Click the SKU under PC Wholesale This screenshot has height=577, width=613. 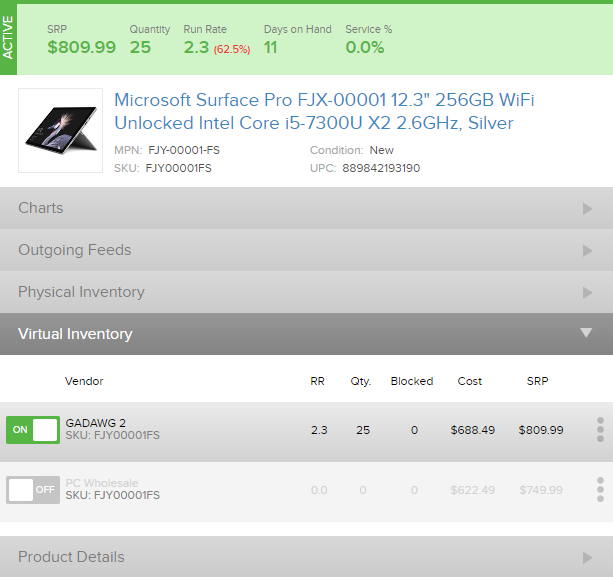pyautogui.click(x=113, y=495)
